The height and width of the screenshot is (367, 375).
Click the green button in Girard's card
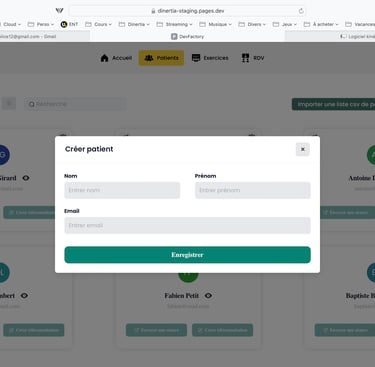29,212
